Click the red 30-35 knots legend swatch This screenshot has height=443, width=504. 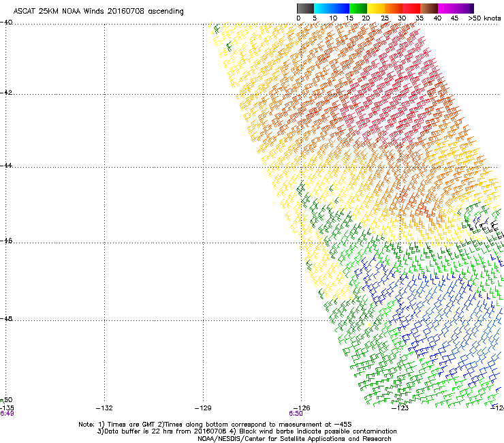click(411, 8)
